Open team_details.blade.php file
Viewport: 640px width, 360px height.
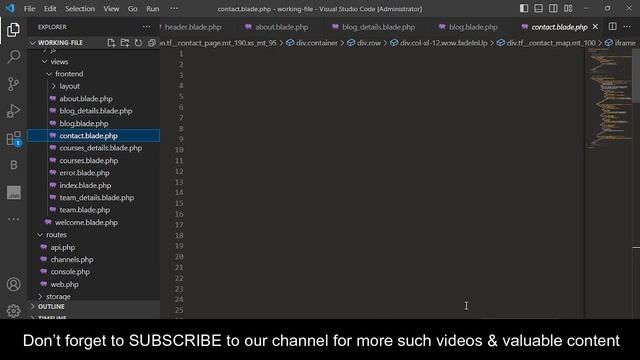click(x=96, y=198)
